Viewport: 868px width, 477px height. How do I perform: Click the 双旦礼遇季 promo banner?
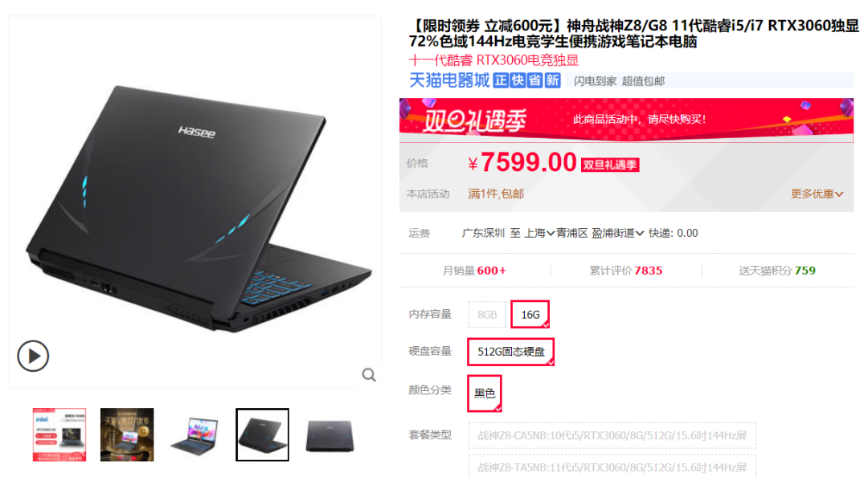click(x=626, y=120)
